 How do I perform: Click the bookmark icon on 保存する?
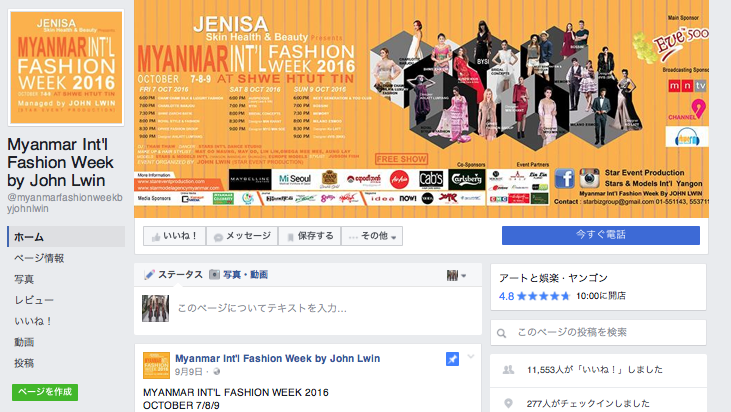pyautogui.click(x=290, y=237)
